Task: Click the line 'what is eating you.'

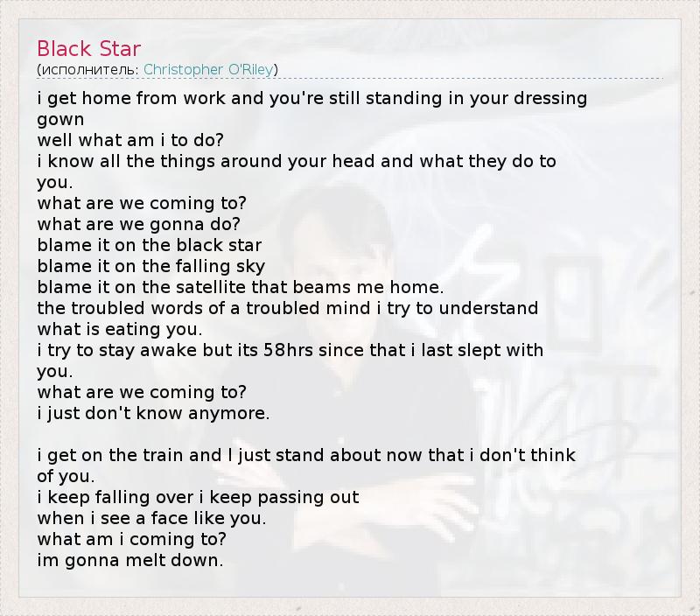Action: [120, 329]
